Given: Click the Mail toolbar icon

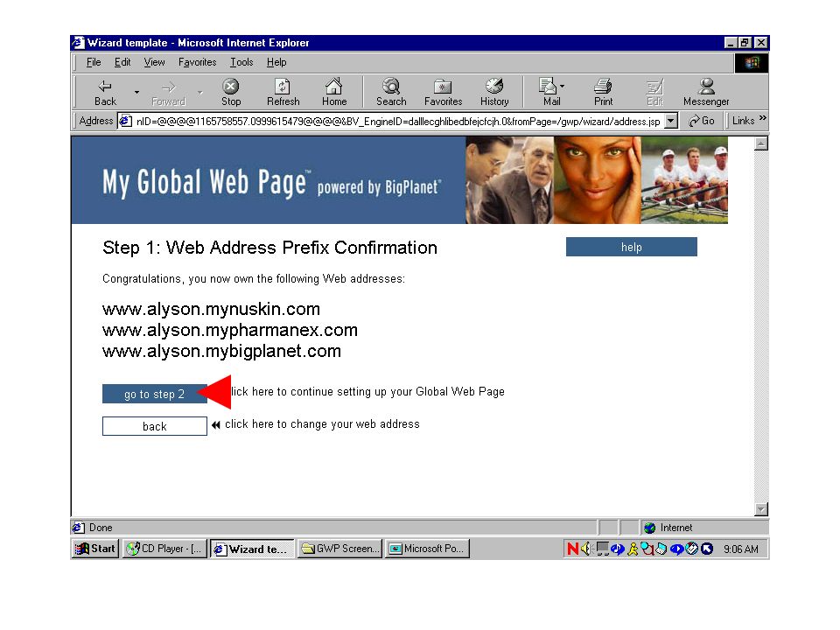Looking at the screenshot, I should point(548,86).
